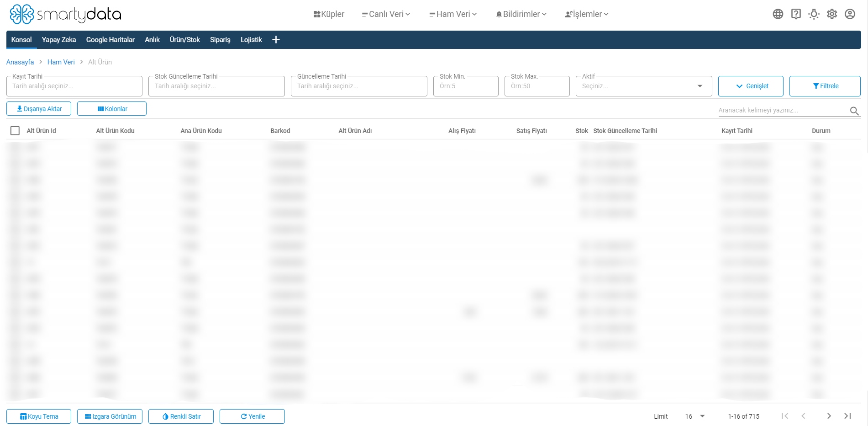Switch to the Sipariş tab
This screenshot has width=868, height=426.
(220, 40)
